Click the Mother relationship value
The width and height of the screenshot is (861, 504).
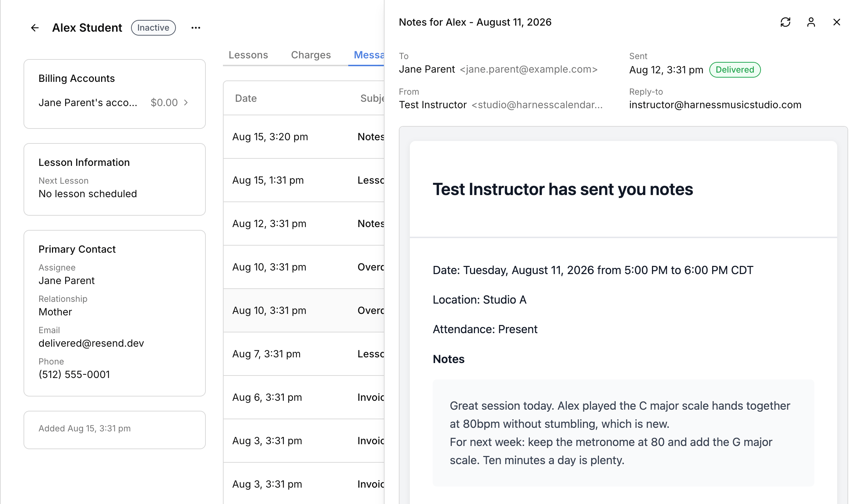pyautogui.click(x=55, y=312)
